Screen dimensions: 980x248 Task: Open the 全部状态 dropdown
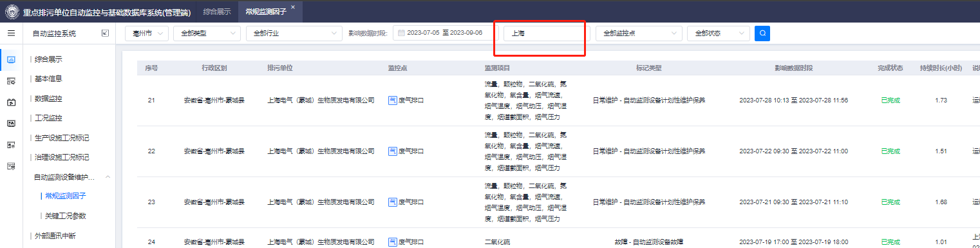[x=719, y=33]
